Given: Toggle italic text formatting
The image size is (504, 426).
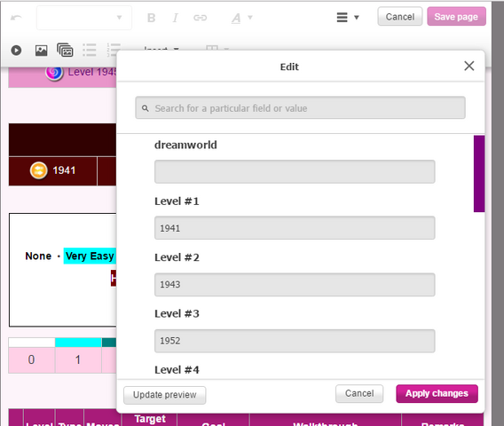Looking at the screenshot, I should [x=175, y=18].
